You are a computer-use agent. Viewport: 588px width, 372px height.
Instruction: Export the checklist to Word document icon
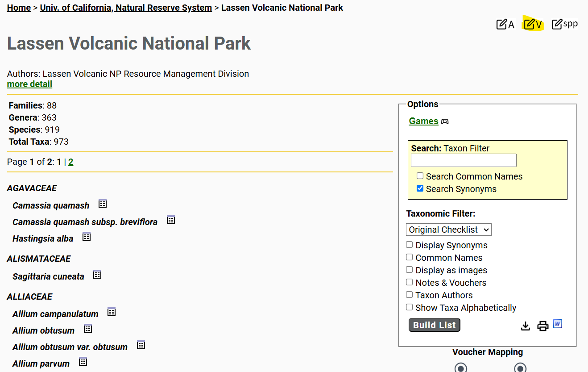click(x=558, y=324)
